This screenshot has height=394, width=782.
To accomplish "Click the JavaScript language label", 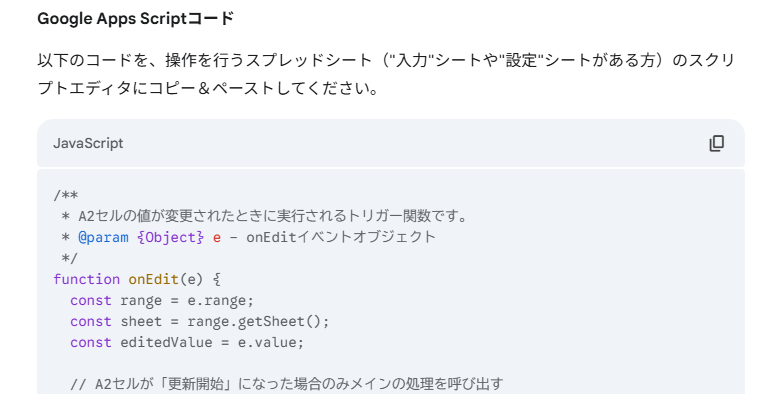I will pyautogui.click(x=88, y=144).
